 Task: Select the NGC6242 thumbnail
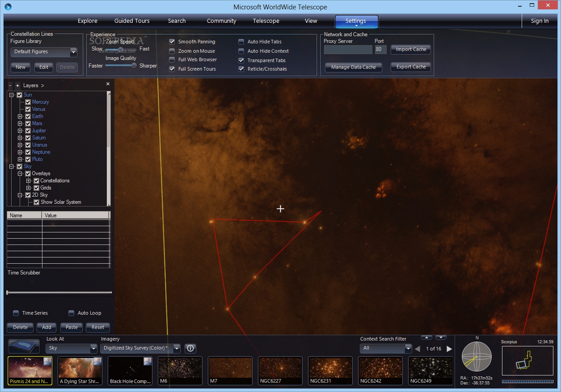pyautogui.click(x=380, y=371)
